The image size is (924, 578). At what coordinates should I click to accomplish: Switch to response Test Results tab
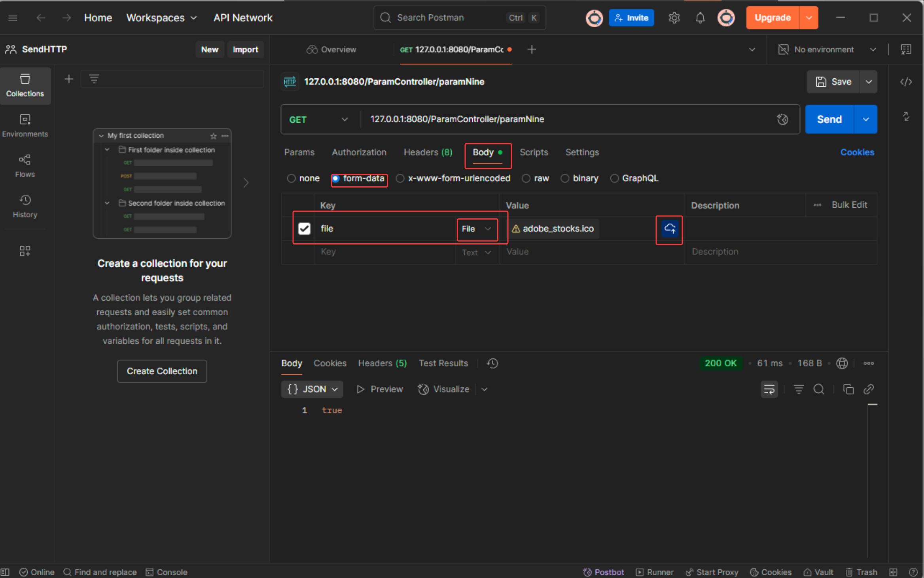coord(443,363)
